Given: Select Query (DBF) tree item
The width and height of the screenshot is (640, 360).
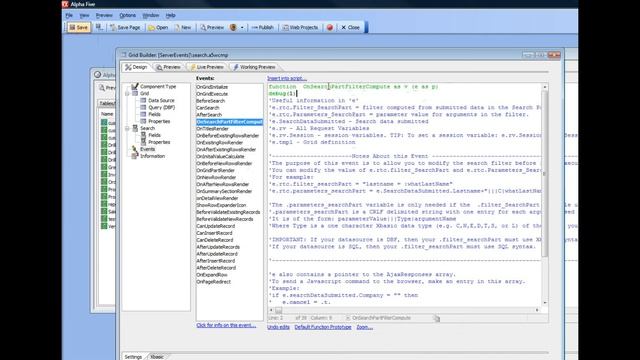Looking at the screenshot, I should (162, 107).
